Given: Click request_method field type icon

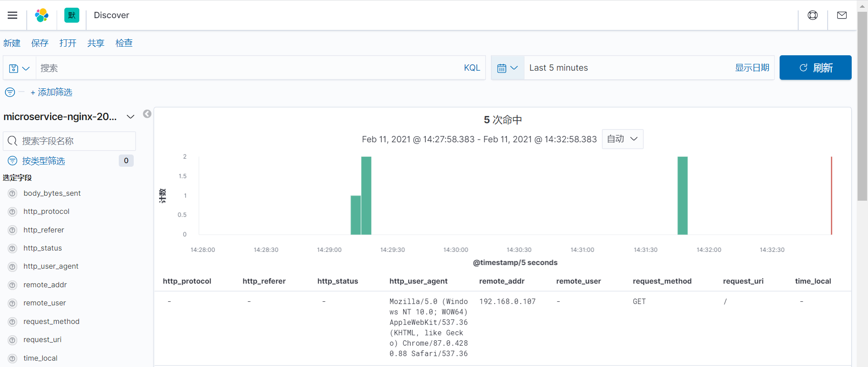Looking at the screenshot, I should [x=13, y=322].
